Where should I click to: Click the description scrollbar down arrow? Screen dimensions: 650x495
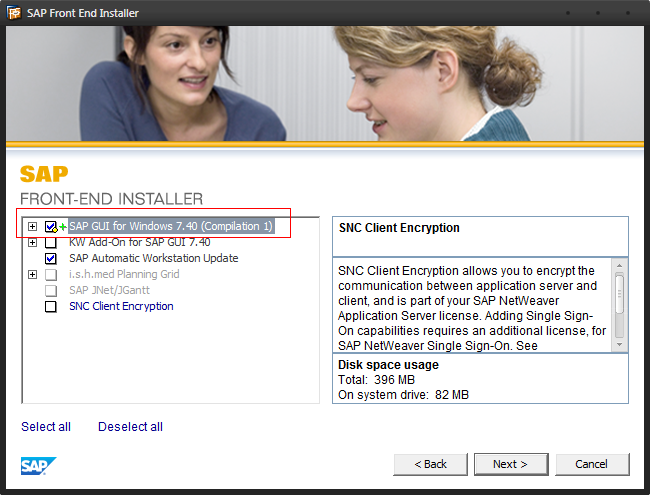coord(620,343)
